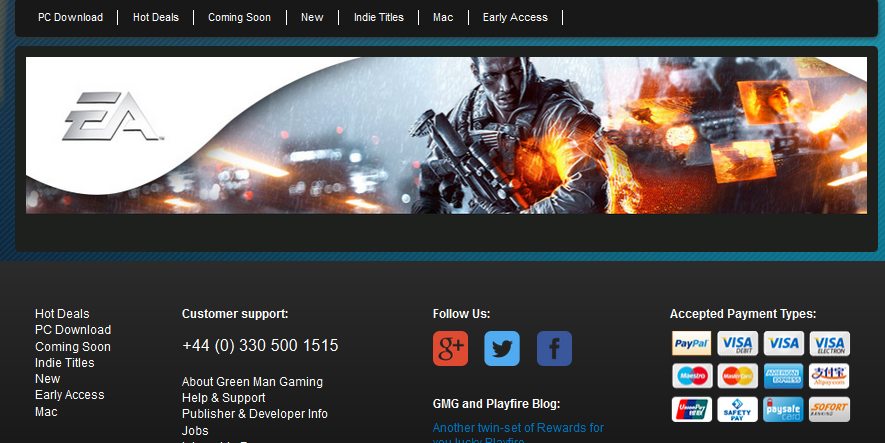This screenshot has height=443, width=885.
Task: Click the American Express payment icon
Action: point(783,376)
